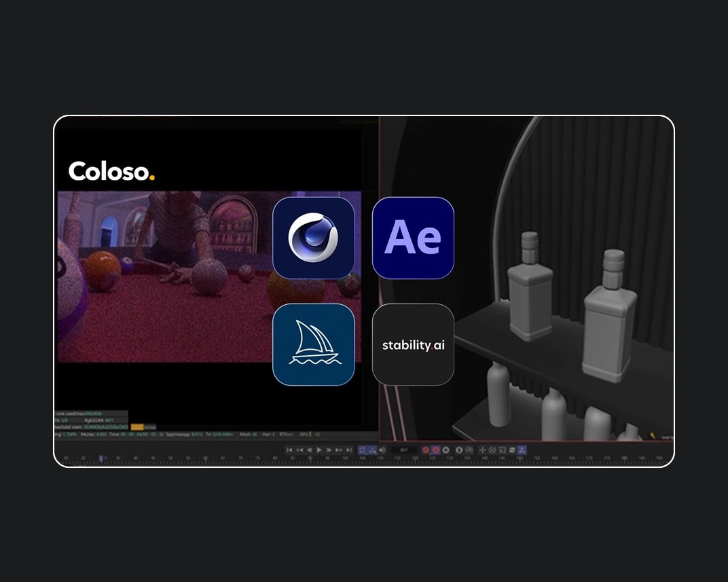The width and height of the screenshot is (728, 582).
Task: Click the stability.ai logo tile
Action: click(413, 344)
